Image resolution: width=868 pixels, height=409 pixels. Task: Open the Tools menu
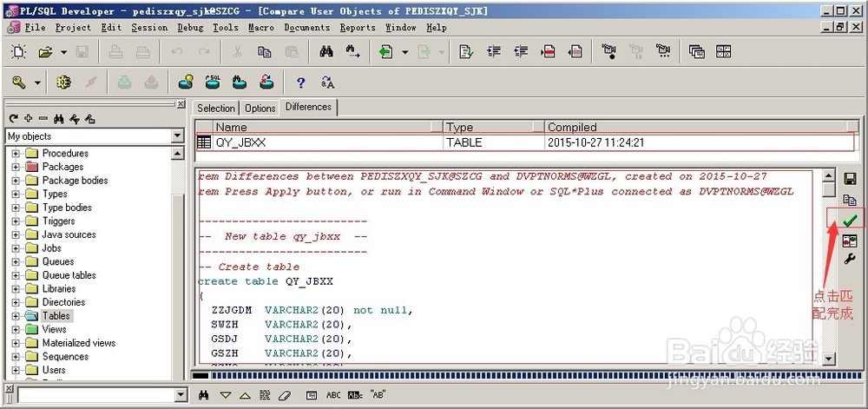pyautogui.click(x=226, y=27)
